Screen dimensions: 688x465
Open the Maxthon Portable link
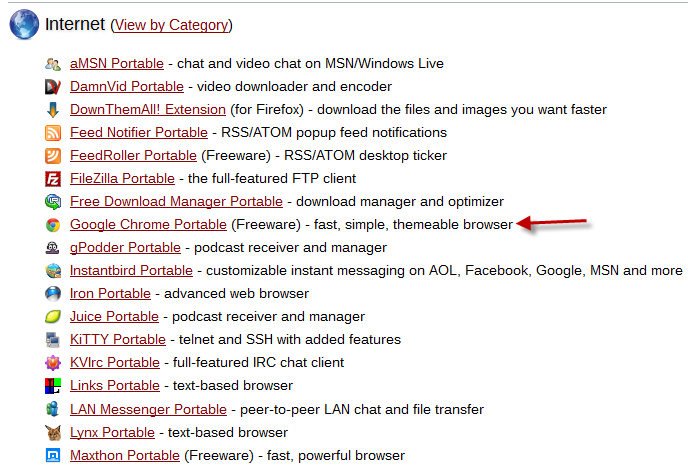(125, 455)
